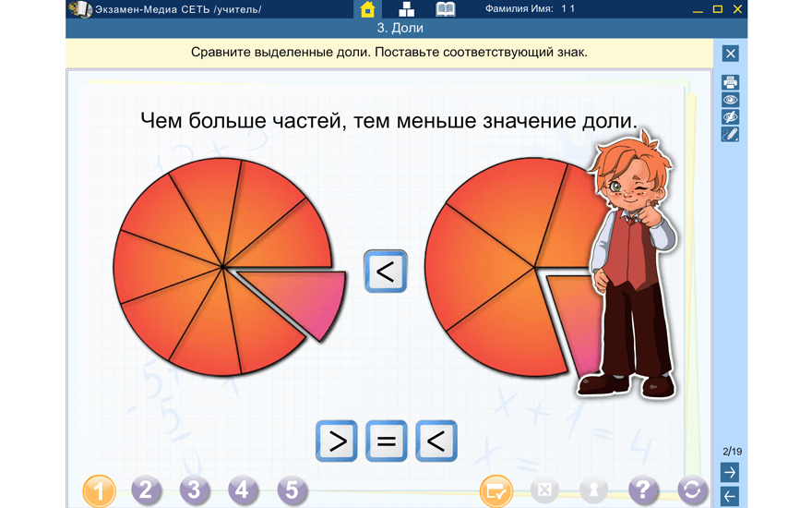Return to the previous page arrow
The image size is (812, 508).
coord(730,497)
